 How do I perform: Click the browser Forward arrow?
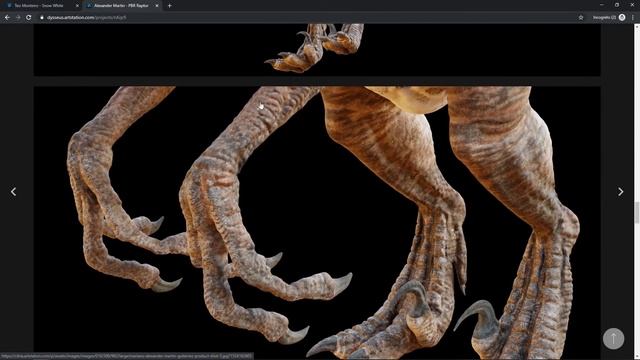18,18
